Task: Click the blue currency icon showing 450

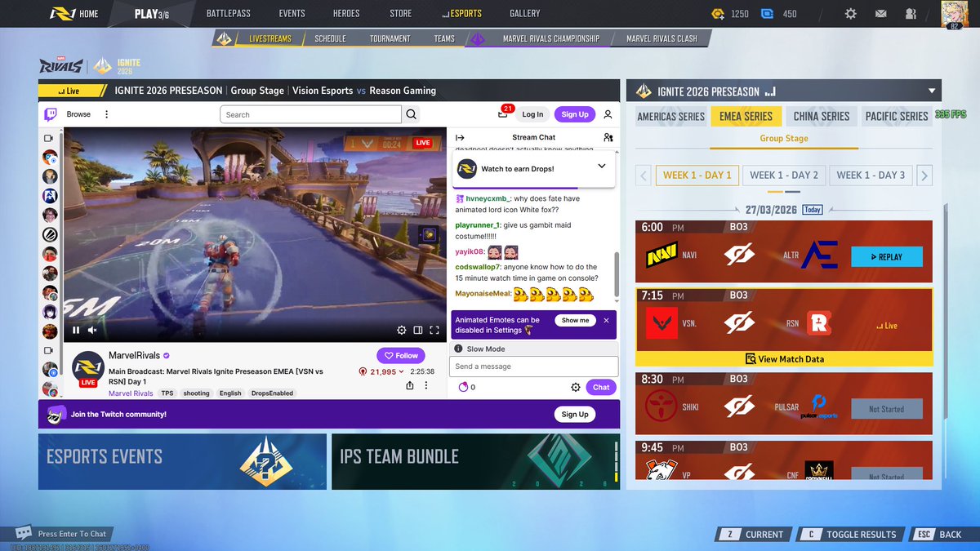Action: click(x=767, y=14)
